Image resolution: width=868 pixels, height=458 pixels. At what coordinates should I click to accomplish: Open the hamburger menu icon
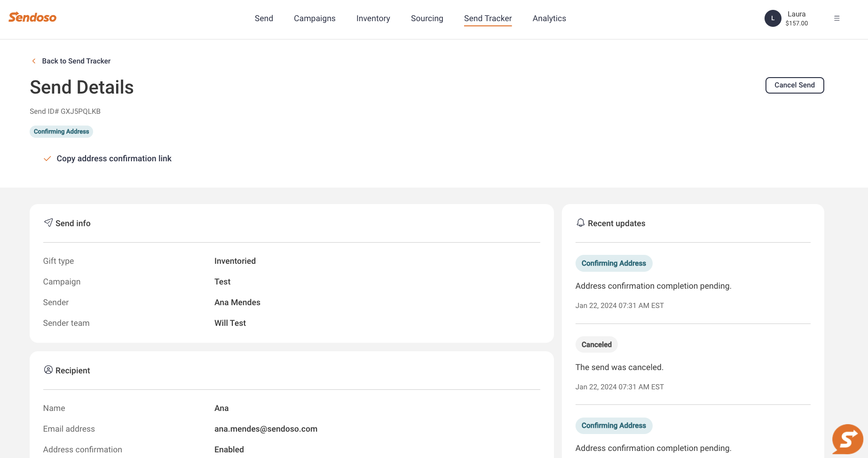pyautogui.click(x=837, y=18)
